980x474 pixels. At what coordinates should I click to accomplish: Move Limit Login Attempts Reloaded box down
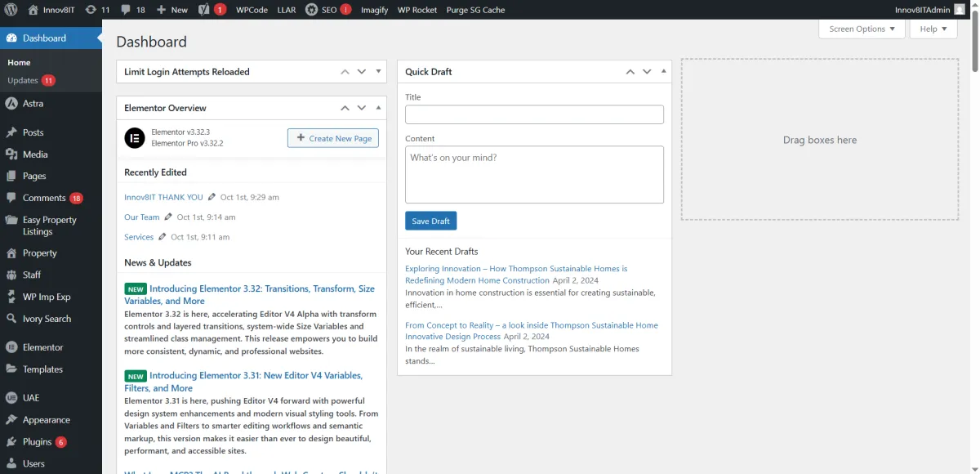click(362, 72)
